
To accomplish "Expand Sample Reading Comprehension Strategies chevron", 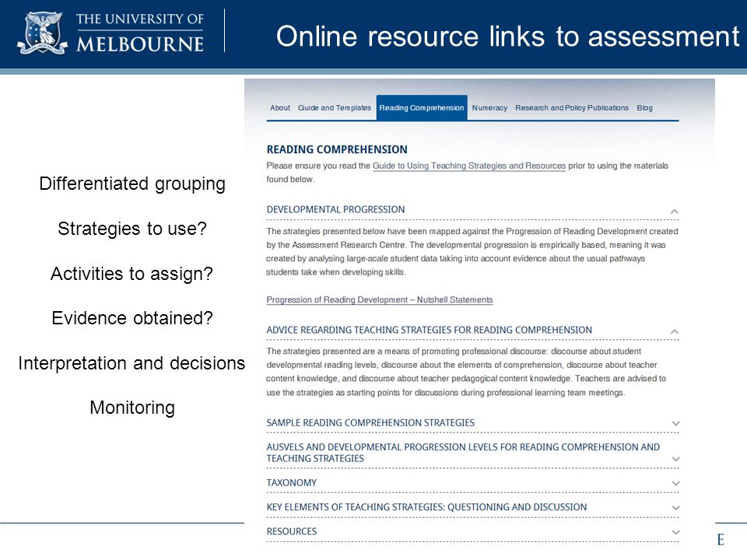I will [x=675, y=423].
